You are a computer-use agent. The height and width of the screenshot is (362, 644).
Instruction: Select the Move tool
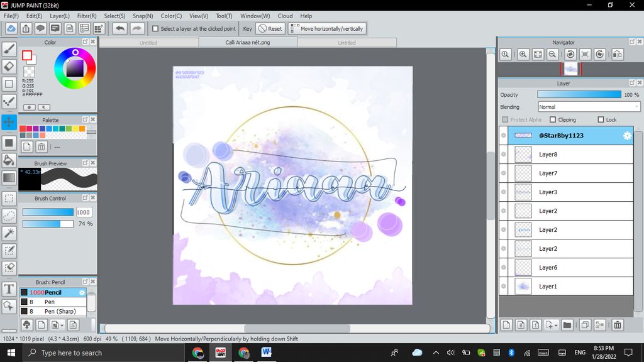click(x=9, y=122)
